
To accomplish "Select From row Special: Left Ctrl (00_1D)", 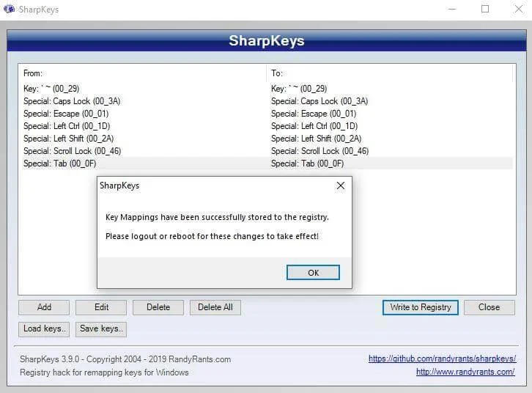I will [67, 126].
